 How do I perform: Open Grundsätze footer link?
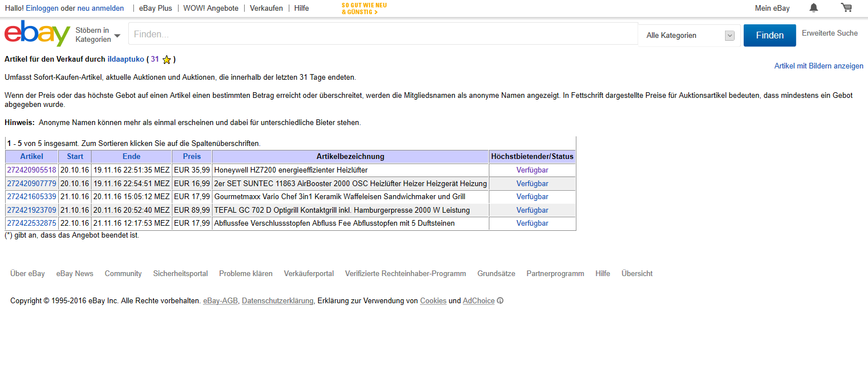(496, 273)
